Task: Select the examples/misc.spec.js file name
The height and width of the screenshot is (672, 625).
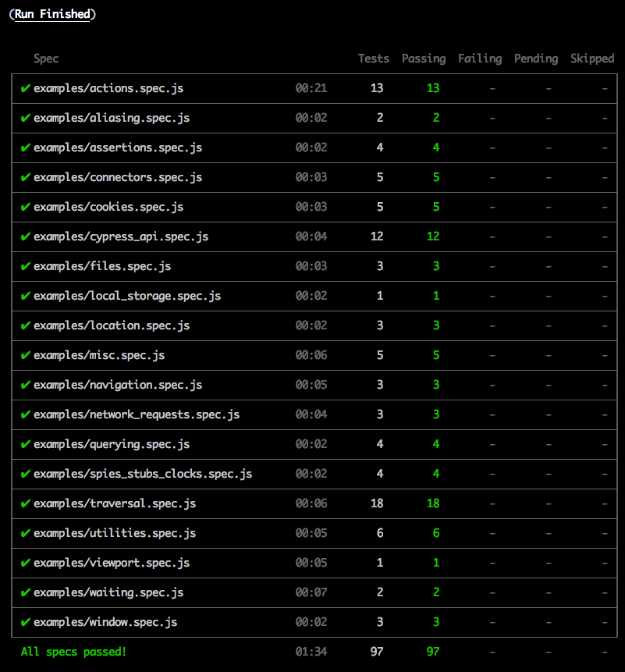Action: click(99, 355)
